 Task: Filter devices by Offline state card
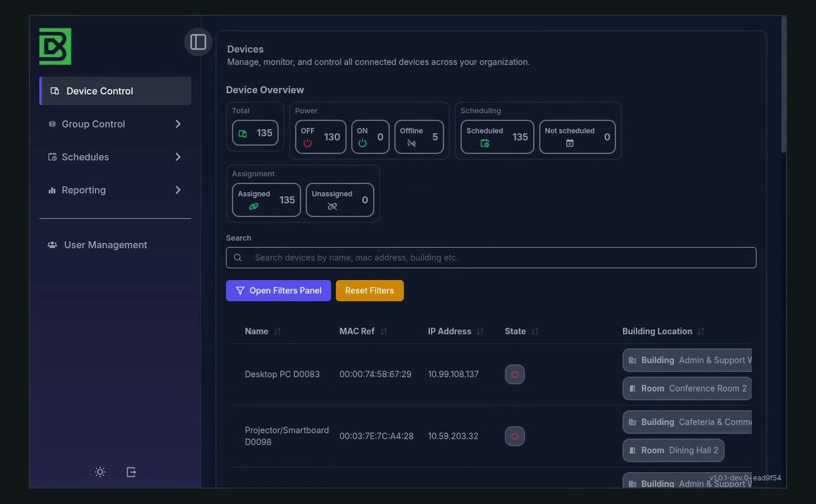click(x=419, y=137)
